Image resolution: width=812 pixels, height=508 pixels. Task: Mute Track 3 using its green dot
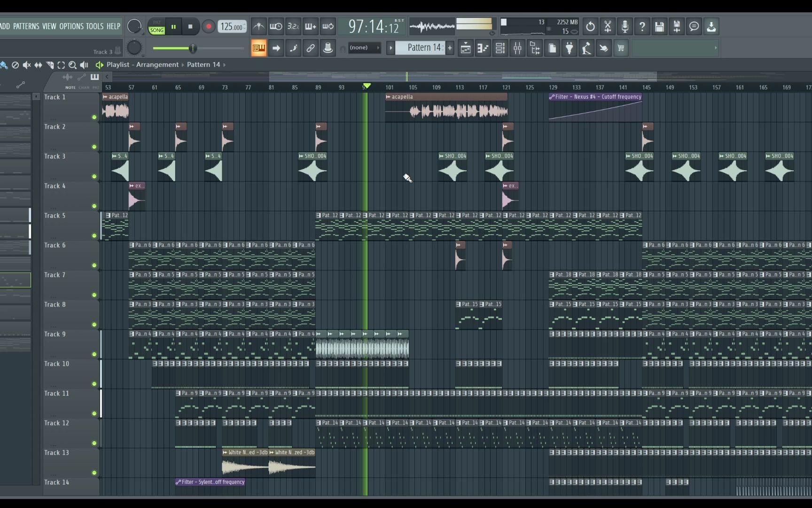[94, 176]
